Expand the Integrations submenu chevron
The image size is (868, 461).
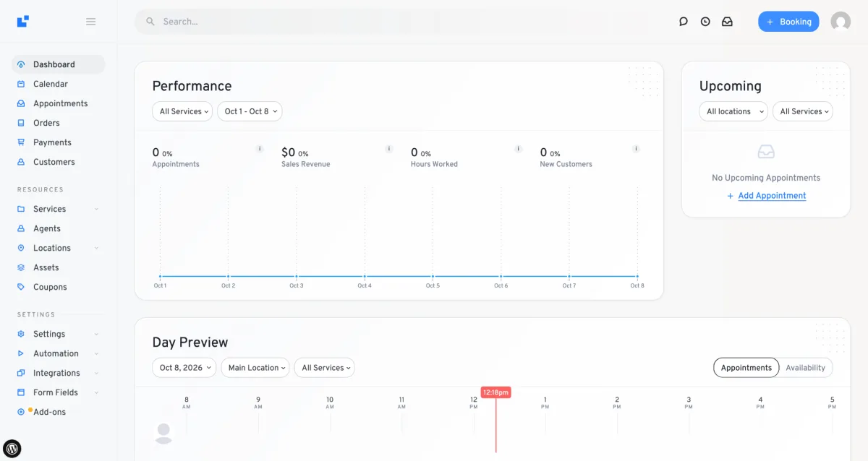point(96,373)
